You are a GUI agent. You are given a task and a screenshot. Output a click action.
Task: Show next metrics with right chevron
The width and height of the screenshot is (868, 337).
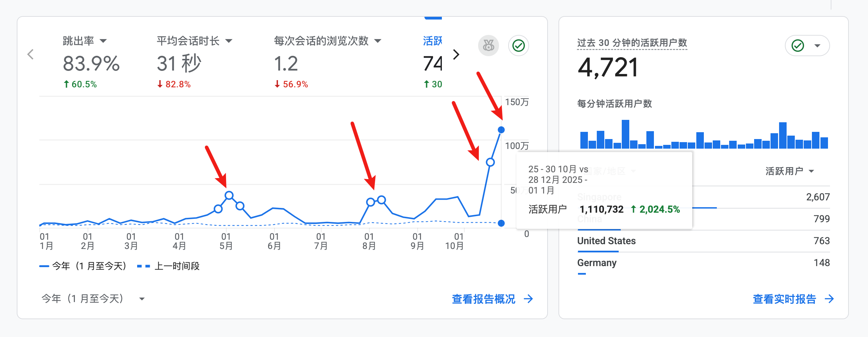456,54
